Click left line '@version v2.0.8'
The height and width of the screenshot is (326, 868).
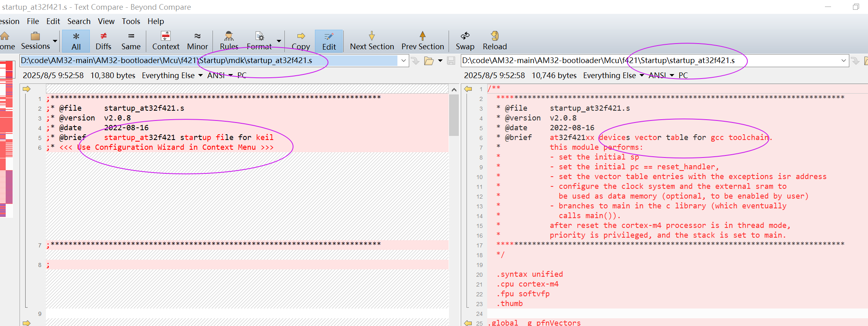(x=95, y=118)
